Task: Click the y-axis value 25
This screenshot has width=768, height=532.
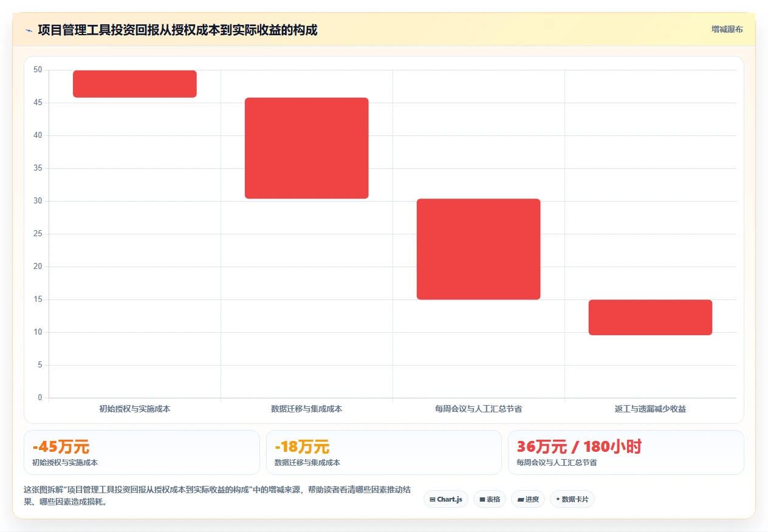Action: (x=38, y=234)
